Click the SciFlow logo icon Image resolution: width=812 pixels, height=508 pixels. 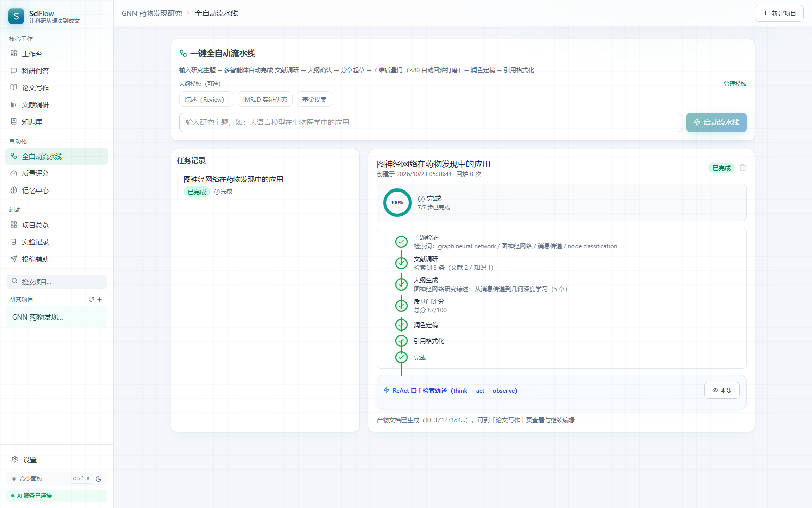coord(16,16)
